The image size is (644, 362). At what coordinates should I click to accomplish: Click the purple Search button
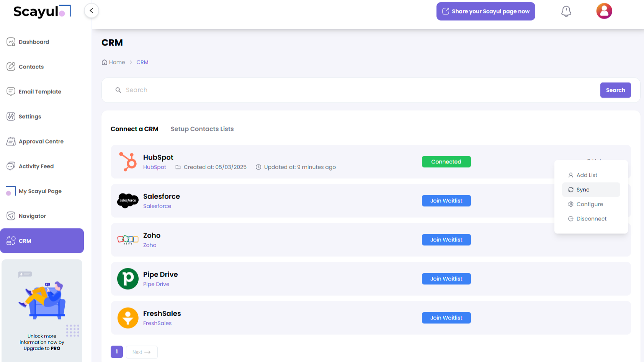coord(615,90)
